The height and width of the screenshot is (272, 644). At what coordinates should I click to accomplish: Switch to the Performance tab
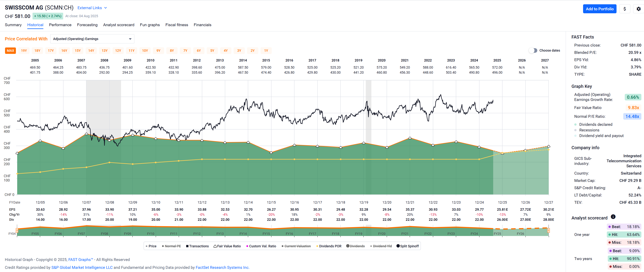(x=60, y=25)
